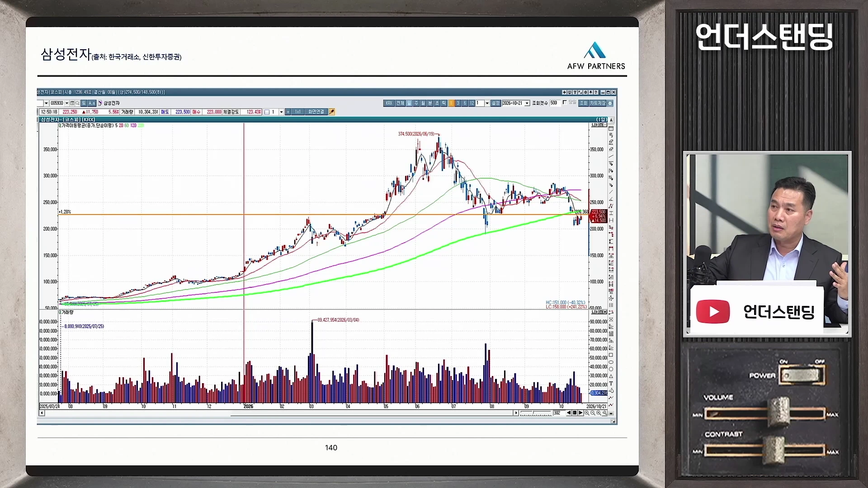
Task: Click the zoom in magnifier icon
Action: pyautogui.click(x=587, y=413)
